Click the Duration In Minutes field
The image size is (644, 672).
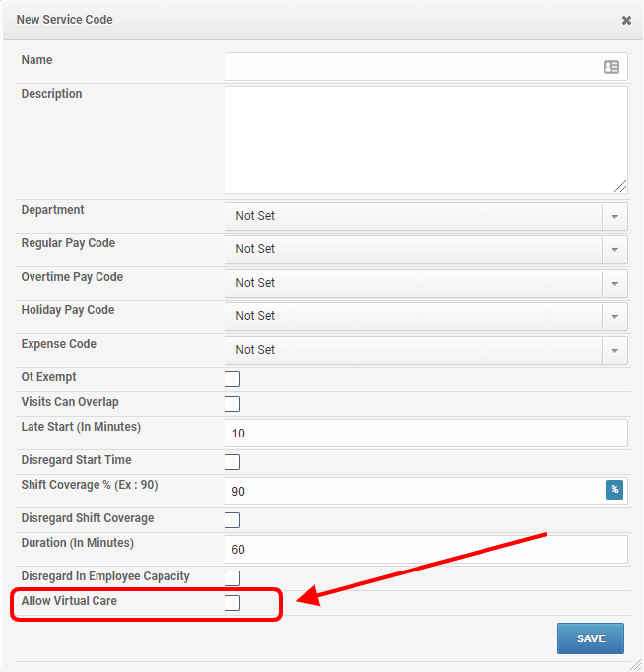425,550
